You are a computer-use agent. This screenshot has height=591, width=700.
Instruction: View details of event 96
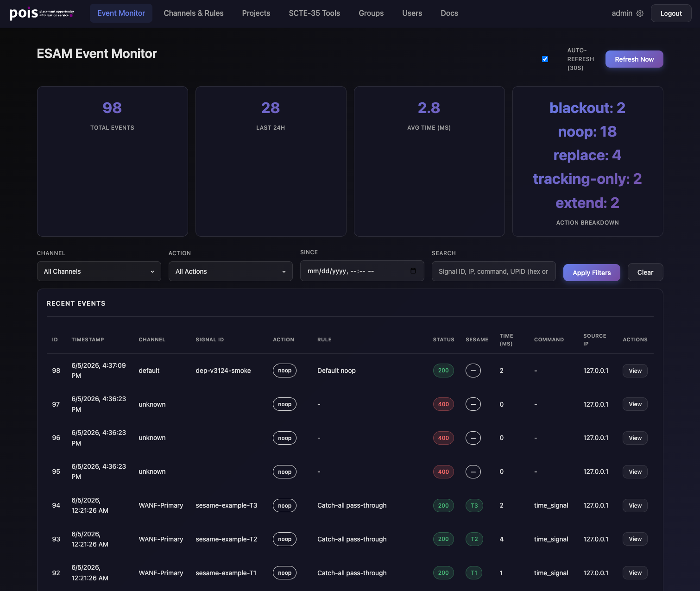click(635, 438)
